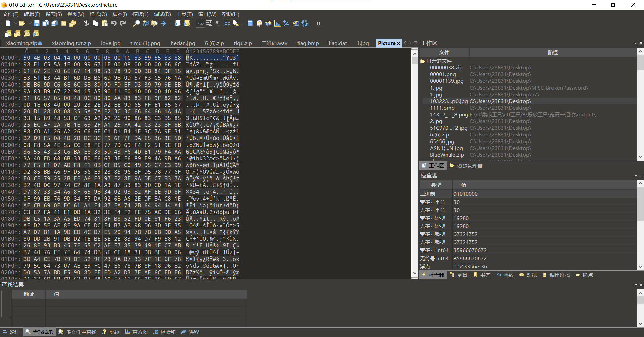
Task: Run template using the yellow scroll icon
Action: click(187, 23)
